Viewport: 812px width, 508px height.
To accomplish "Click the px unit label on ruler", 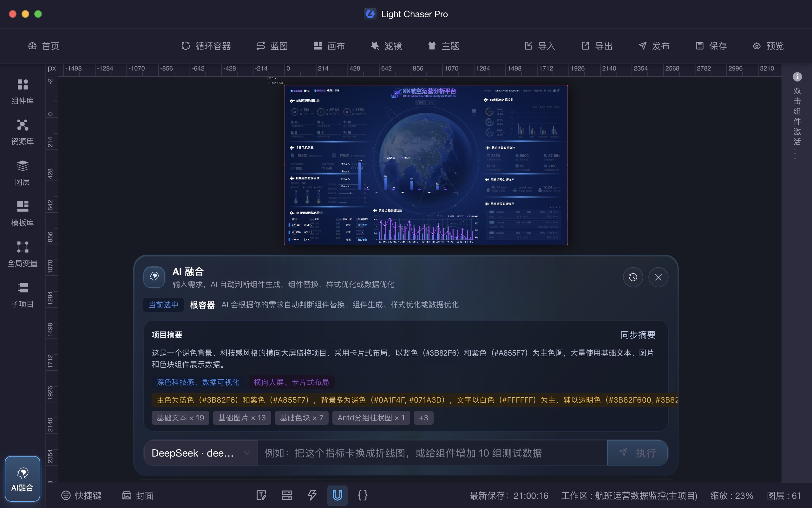I will [52, 68].
